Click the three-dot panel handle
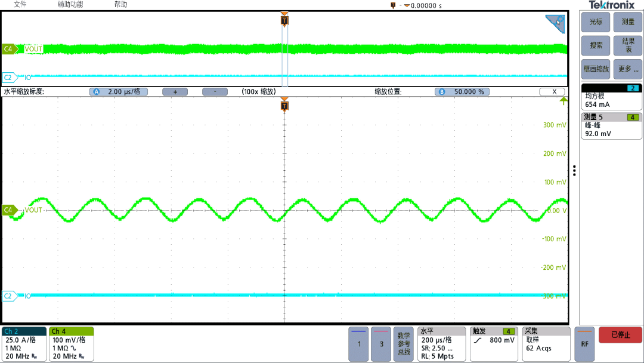This screenshot has height=363, width=644. pyautogui.click(x=574, y=171)
